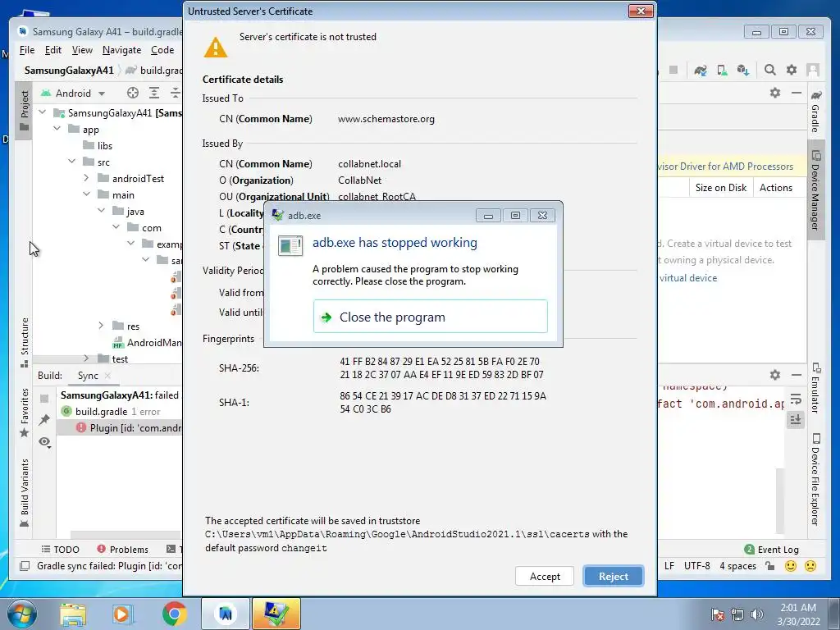Open the TODO tool window
The width and height of the screenshot is (840, 630).
61,549
